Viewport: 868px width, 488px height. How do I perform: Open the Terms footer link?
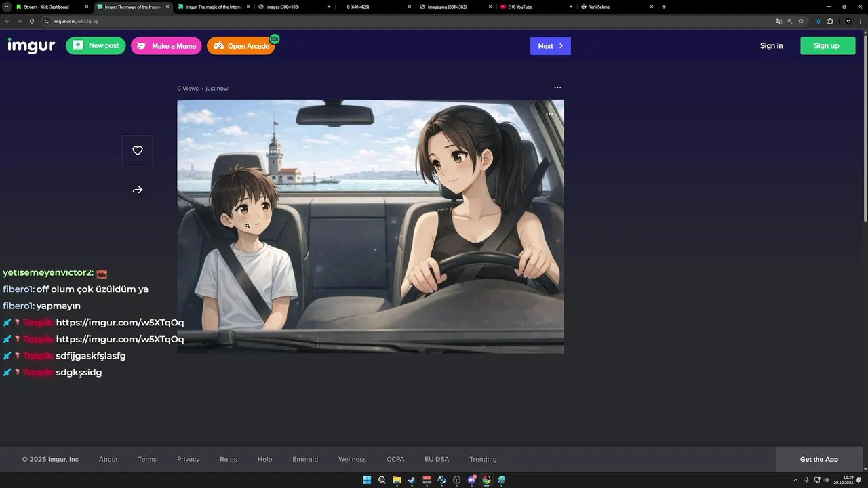click(x=147, y=459)
